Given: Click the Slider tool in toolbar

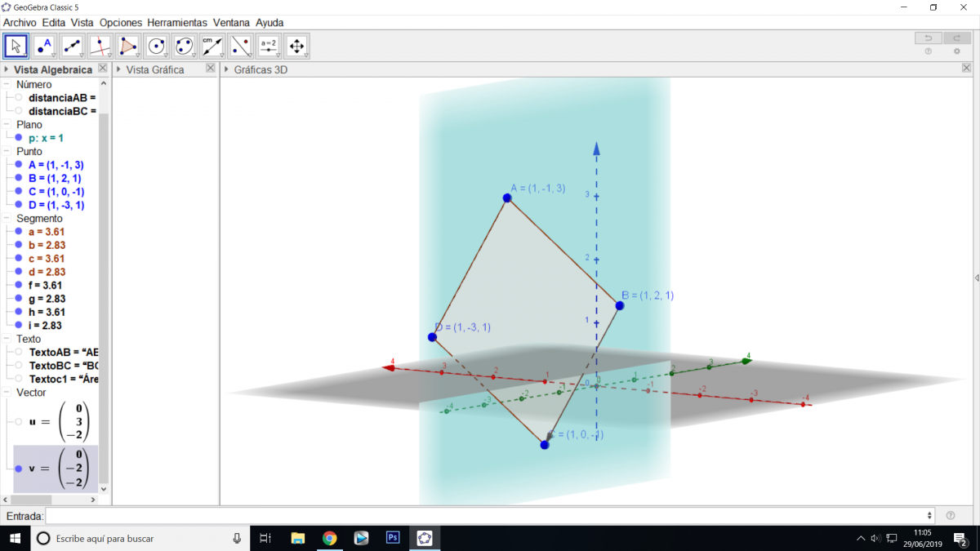Looking at the screenshot, I should click(x=269, y=46).
